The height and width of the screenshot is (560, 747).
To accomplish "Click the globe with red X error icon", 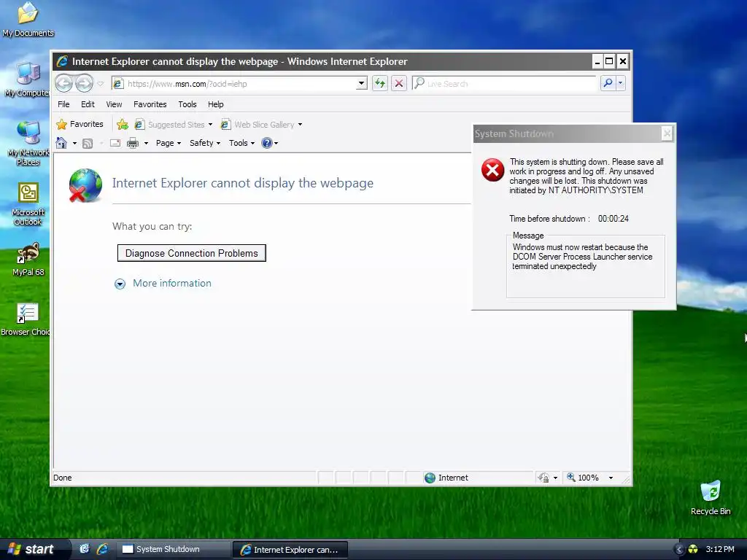I will point(85,185).
